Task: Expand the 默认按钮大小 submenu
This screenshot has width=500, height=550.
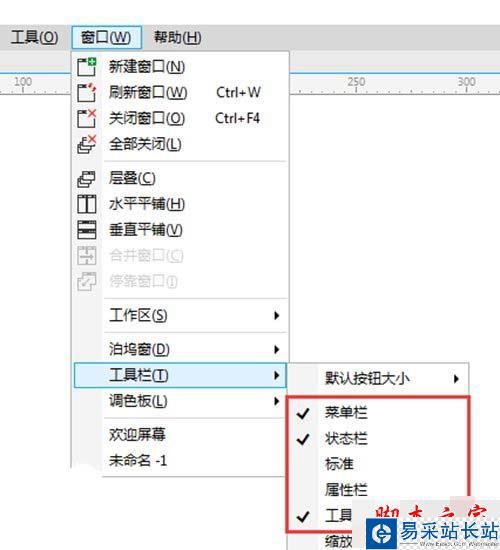Action: (x=379, y=379)
